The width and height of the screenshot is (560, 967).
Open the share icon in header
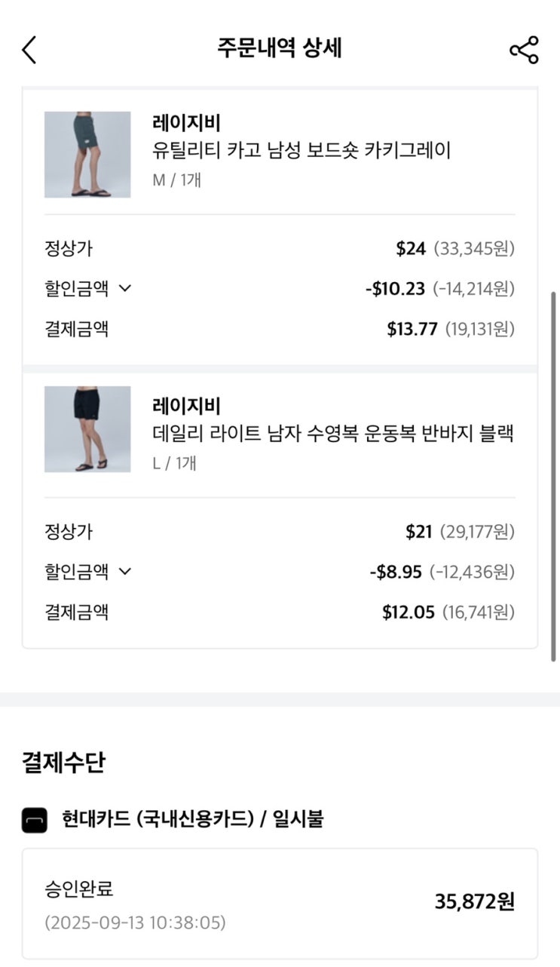pos(524,50)
